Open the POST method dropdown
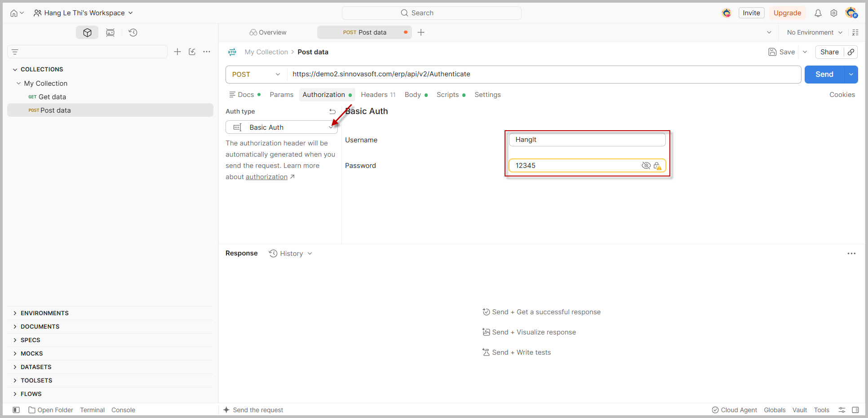Viewport: 868px width, 418px height. pos(256,75)
